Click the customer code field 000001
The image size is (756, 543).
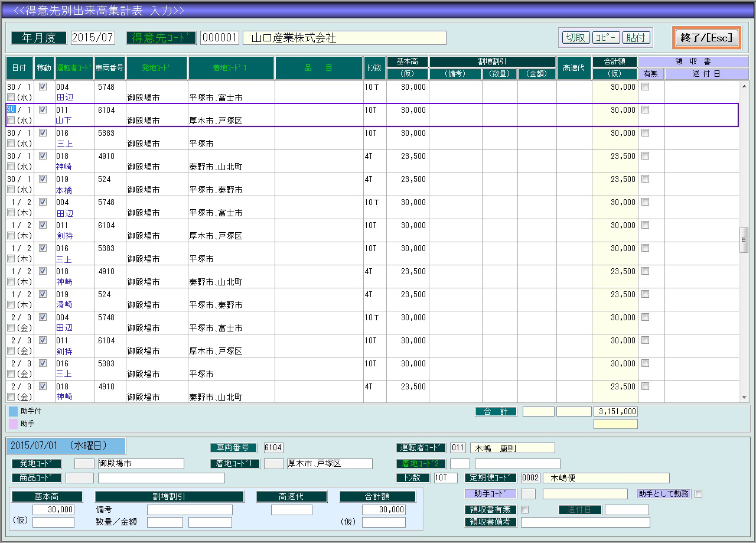[220, 38]
